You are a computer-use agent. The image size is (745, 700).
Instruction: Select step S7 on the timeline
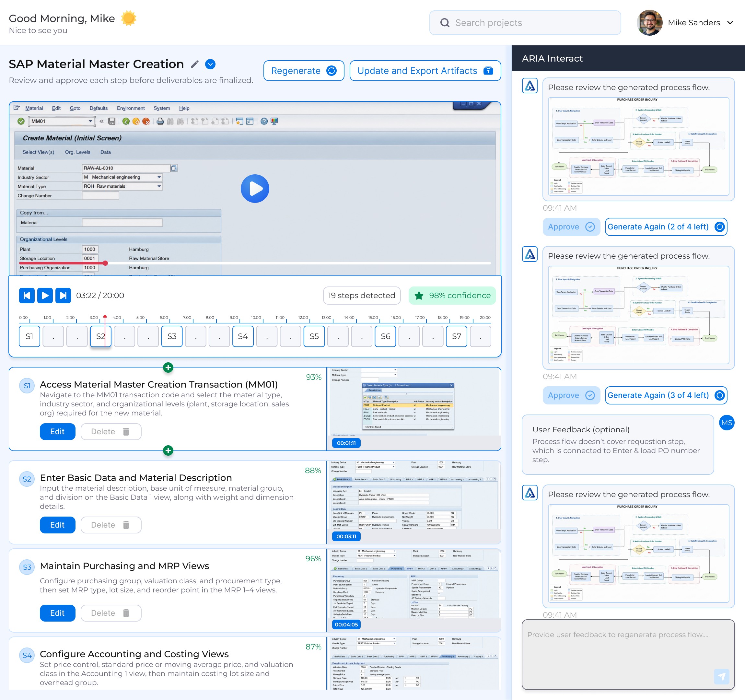click(457, 336)
